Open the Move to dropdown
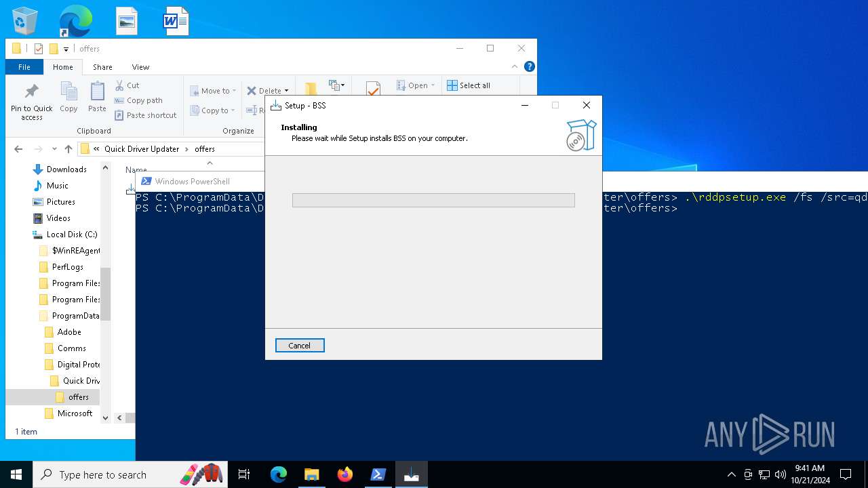Image resolution: width=868 pixels, height=488 pixels. click(213, 91)
